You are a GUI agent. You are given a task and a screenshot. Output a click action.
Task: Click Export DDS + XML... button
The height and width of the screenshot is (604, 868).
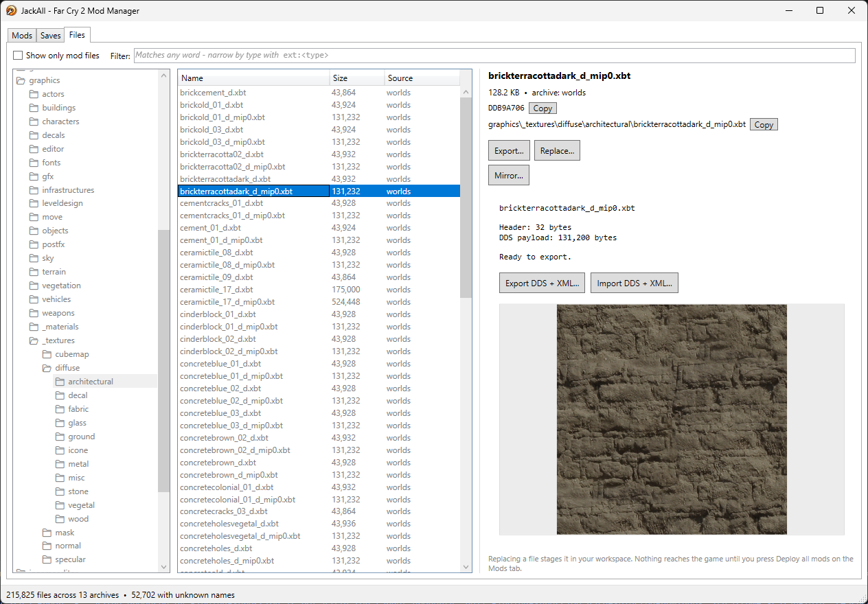point(542,283)
